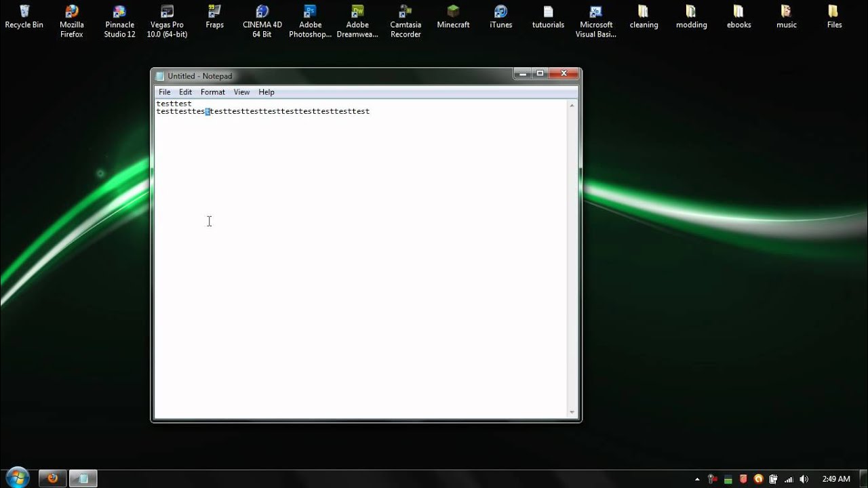Open the volume speaker tray icon
Image resolution: width=868 pixels, height=488 pixels.
[804, 479]
